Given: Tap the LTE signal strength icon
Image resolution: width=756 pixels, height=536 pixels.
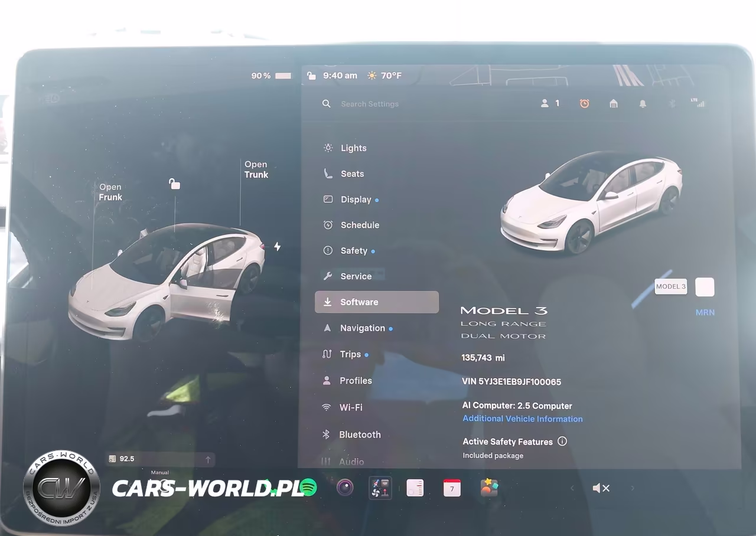Looking at the screenshot, I should [698, 103].
